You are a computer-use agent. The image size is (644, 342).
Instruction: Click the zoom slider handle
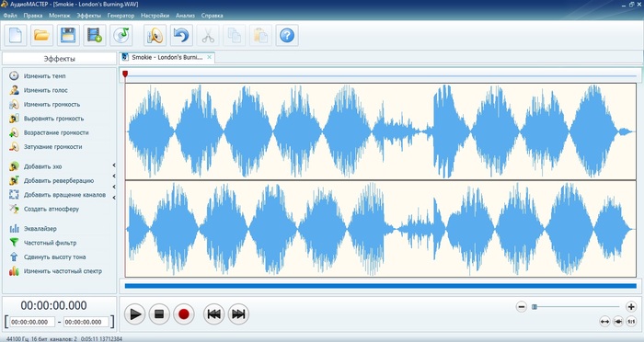[535, 307]
